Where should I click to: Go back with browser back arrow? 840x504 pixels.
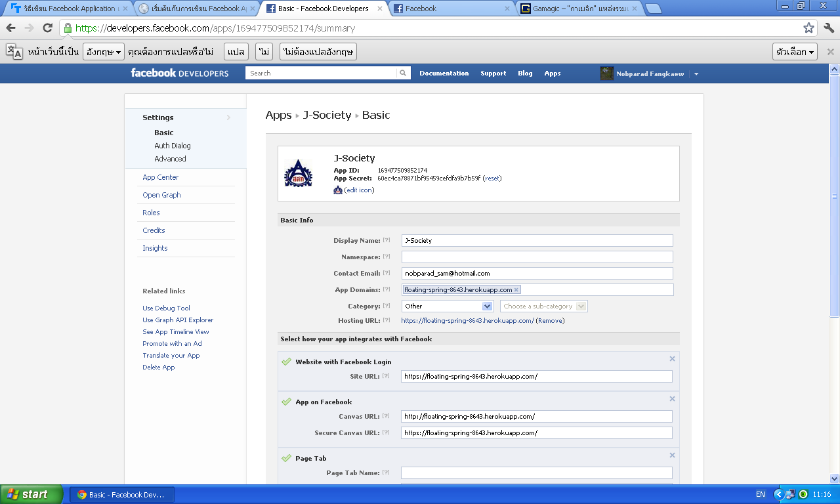pyautogui.click(x=10, y=28)
